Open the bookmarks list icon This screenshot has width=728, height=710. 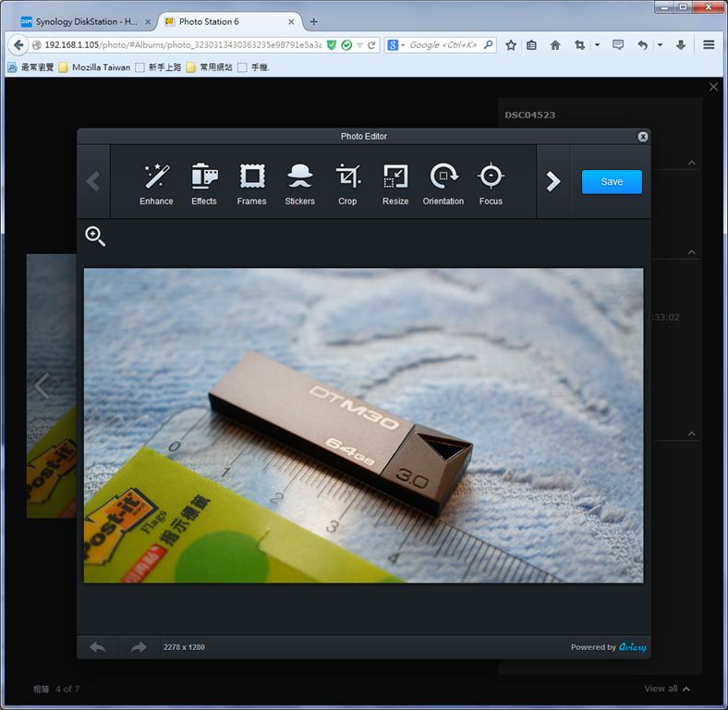[x=531, y=45]
